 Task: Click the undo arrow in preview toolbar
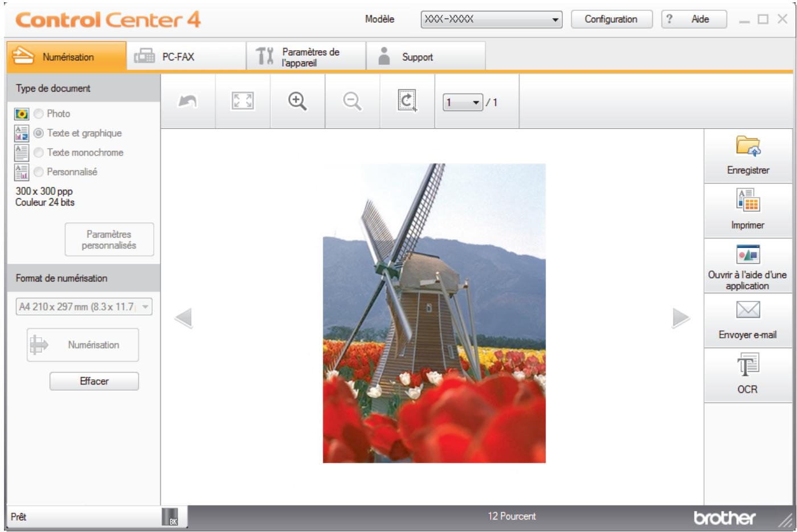(x=188, y=102)
